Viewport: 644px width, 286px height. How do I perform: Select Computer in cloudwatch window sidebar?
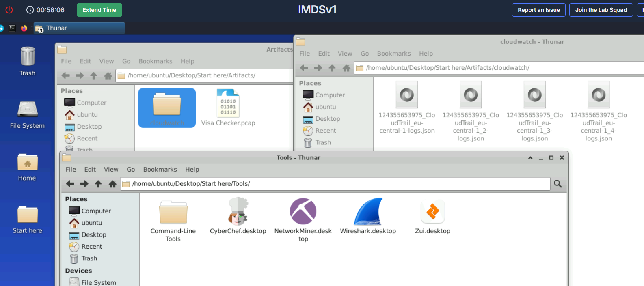324,95
